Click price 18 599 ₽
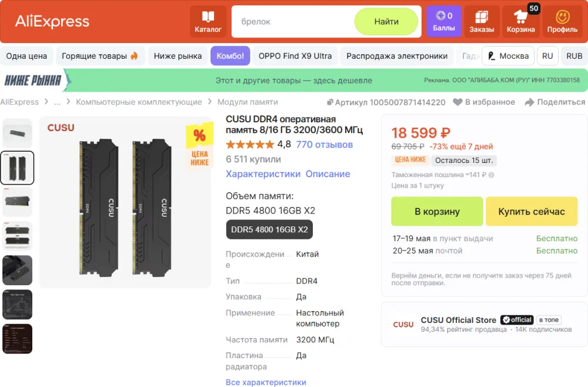Viewport: 588px width, 387px height. point(421,133)
